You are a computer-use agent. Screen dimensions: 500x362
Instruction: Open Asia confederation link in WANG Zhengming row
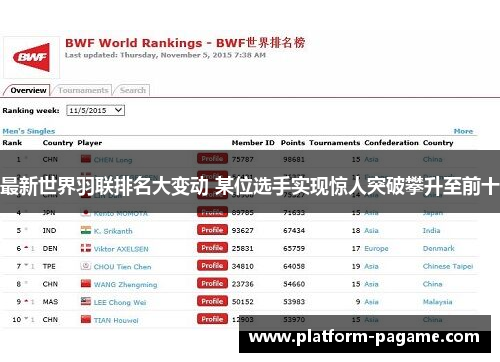(x=371, y=284)
